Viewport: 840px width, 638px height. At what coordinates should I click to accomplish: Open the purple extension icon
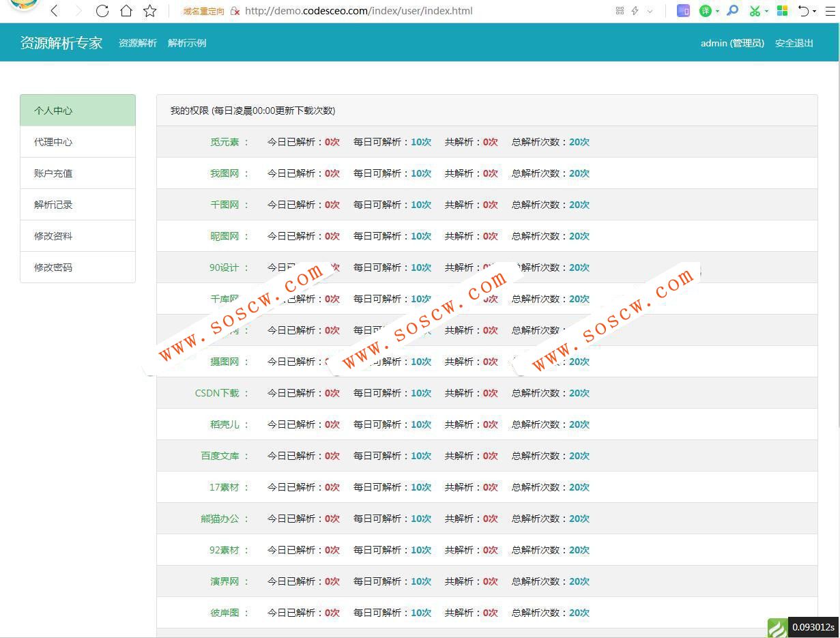pyautogui.click(x=683, y=11)
